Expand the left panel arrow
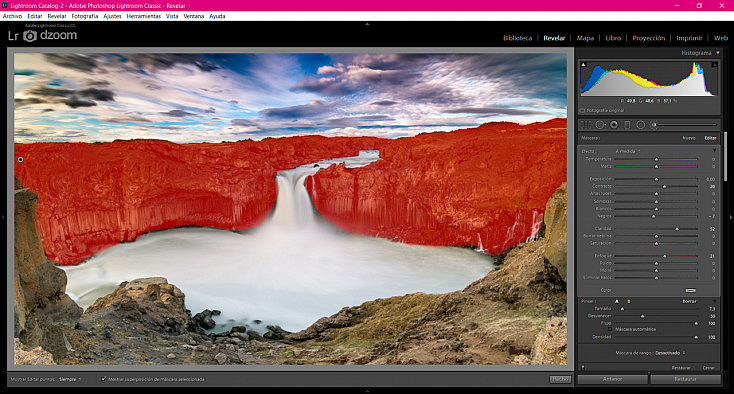 click(x=3, y=217)
